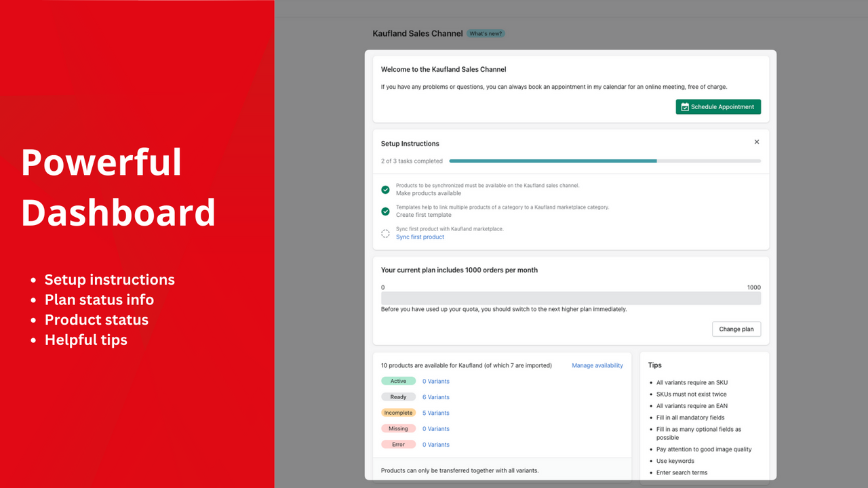Click the tip All variants require an SKU
This screenshot has height=488, width=868.
coord(692,383)
